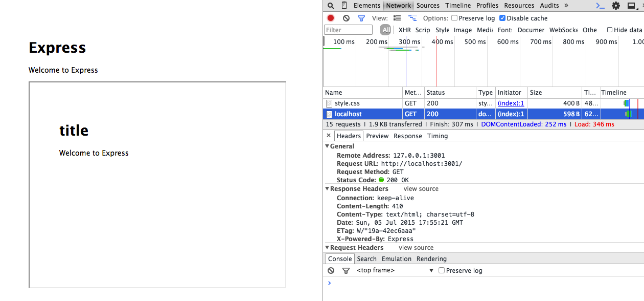This screenshot has width=644, height=301.
Task: Click view source beside Response Headers
Action: [x=421, y=189]
